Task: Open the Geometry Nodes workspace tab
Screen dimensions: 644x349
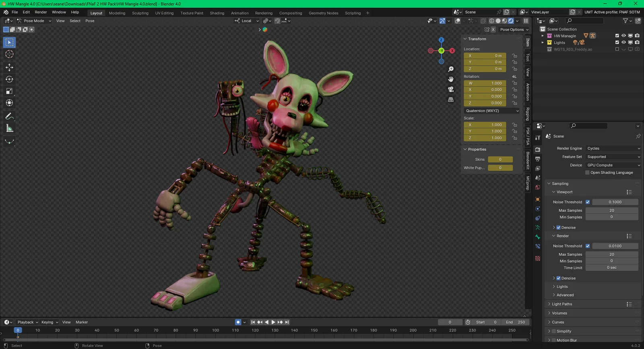Action: pyautogui.click(x=323, y=13)
